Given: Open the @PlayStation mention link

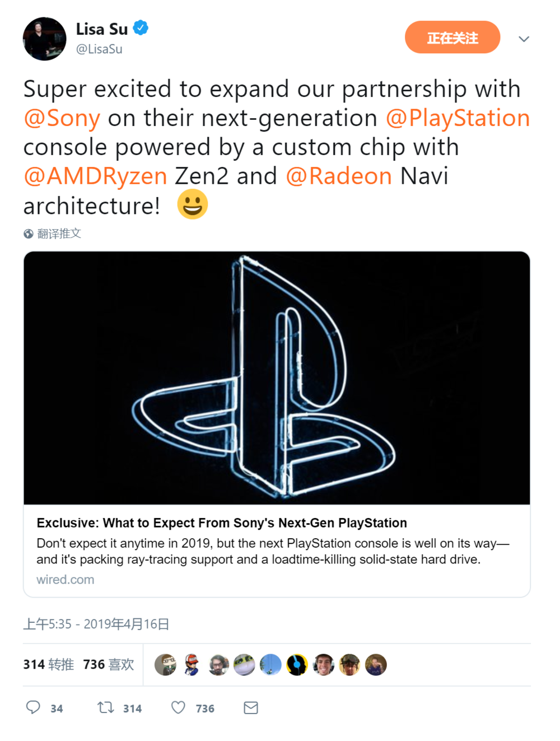Looking at the screenshot, I should click(458, 118).
